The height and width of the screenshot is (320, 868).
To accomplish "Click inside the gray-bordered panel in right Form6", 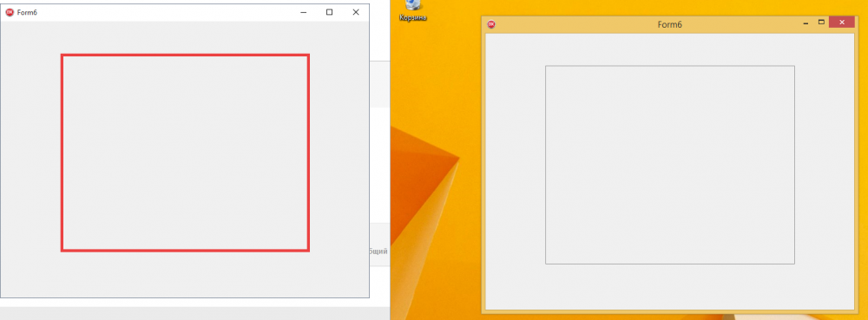I will [670, 165].
